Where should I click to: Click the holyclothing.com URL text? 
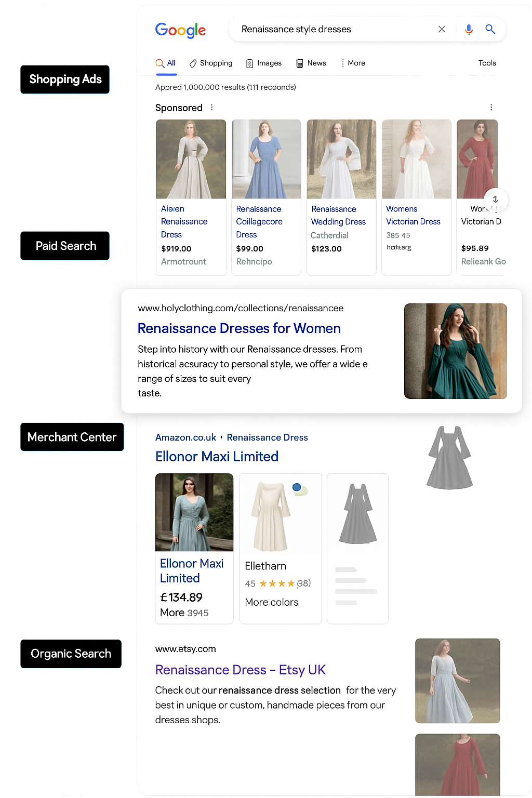pyautogui.click(x=241, y=308)
